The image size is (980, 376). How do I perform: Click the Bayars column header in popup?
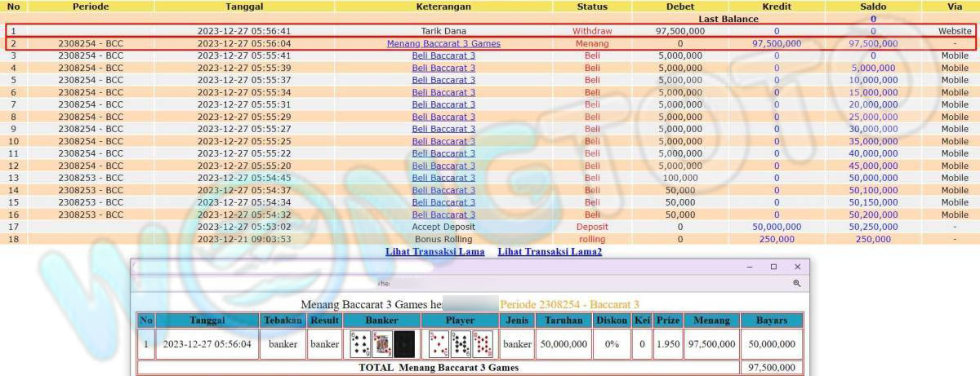coord(772,321)
